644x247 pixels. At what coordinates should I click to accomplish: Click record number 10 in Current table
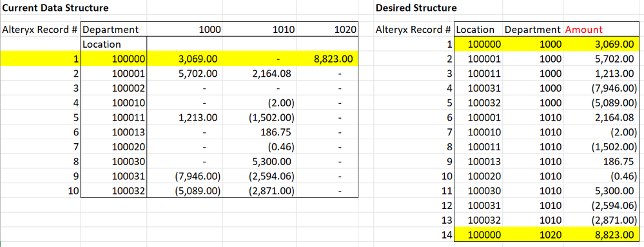coord(73,192)
